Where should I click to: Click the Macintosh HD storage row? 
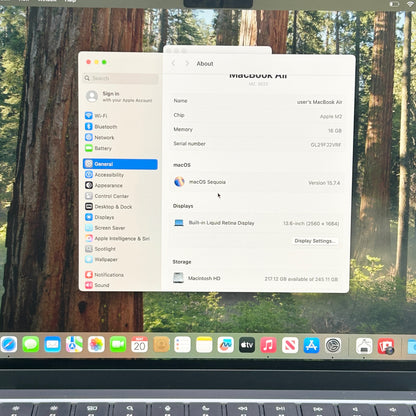pyautogui.click(x=256, y=278)
